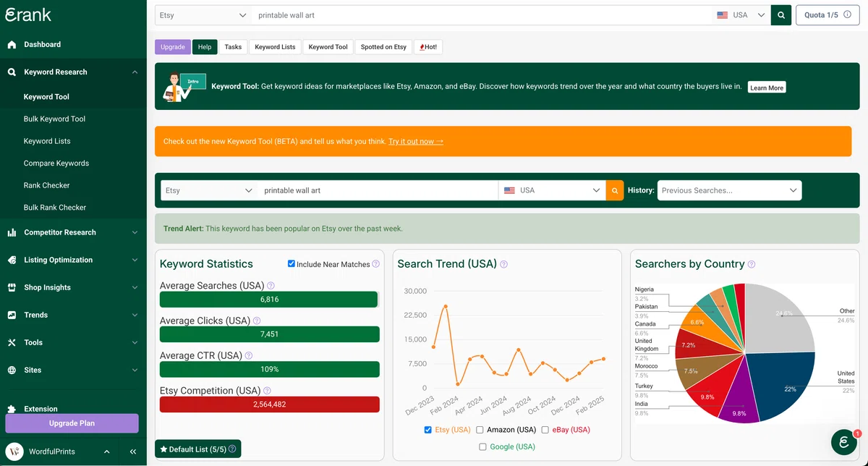Follow Try it out now link

pyautogui.click(x=416, y=141)
